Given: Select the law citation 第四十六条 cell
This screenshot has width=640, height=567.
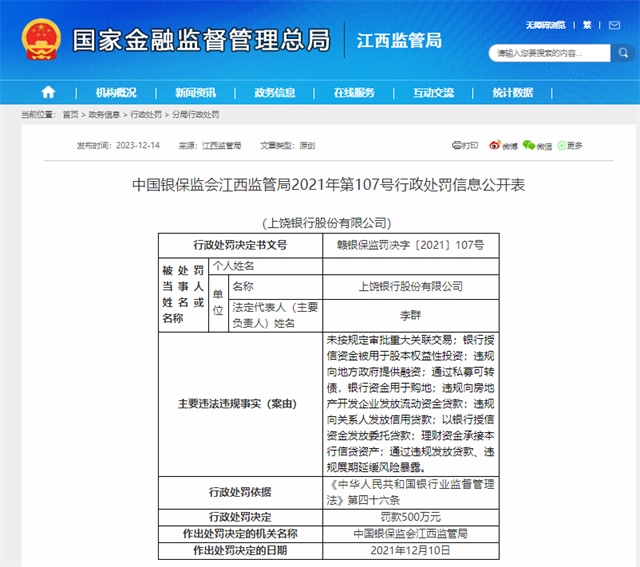Looking at the screenshot, I should [x=411, y=492].
